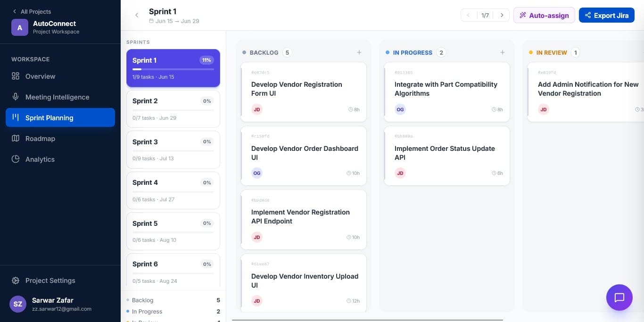Click In Review count 1 badge

575,52
